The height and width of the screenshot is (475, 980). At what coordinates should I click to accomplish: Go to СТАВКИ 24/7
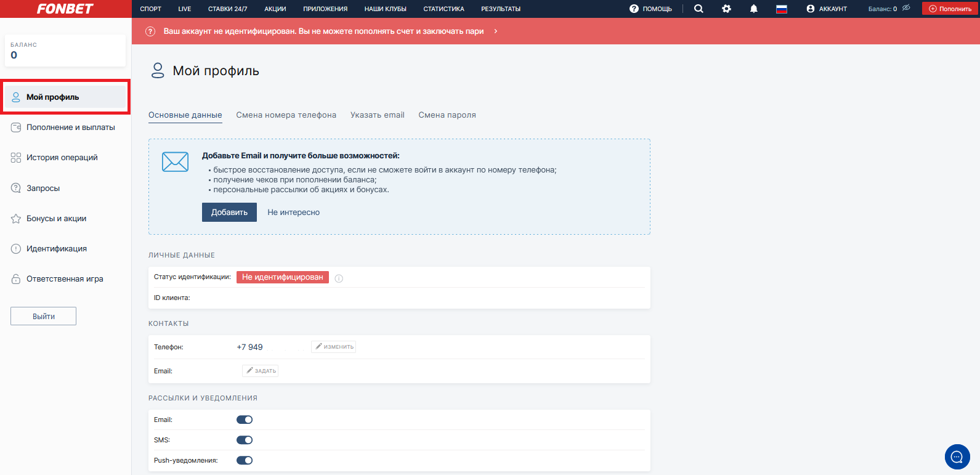point(227,9)
